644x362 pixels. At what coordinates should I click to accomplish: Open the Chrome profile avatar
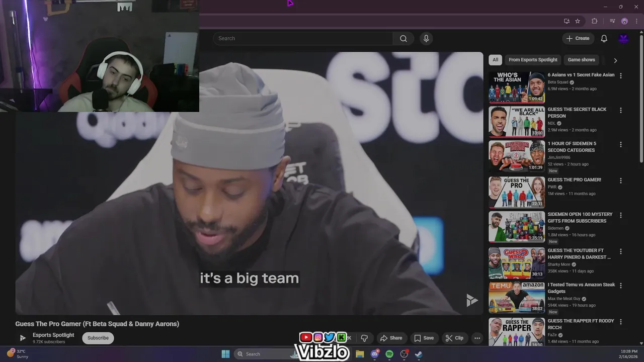624,21
